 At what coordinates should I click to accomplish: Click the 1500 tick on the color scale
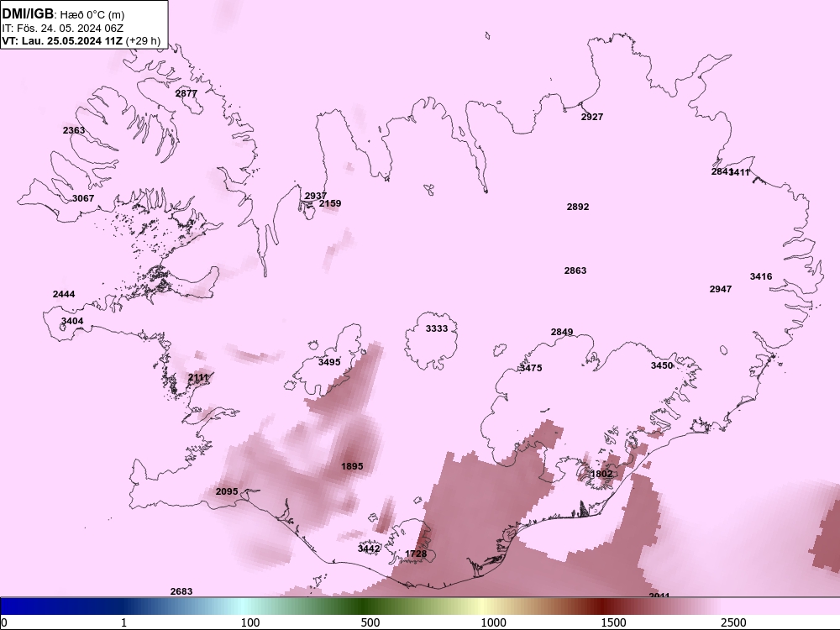pyautogui.click(x=613, y=622)
